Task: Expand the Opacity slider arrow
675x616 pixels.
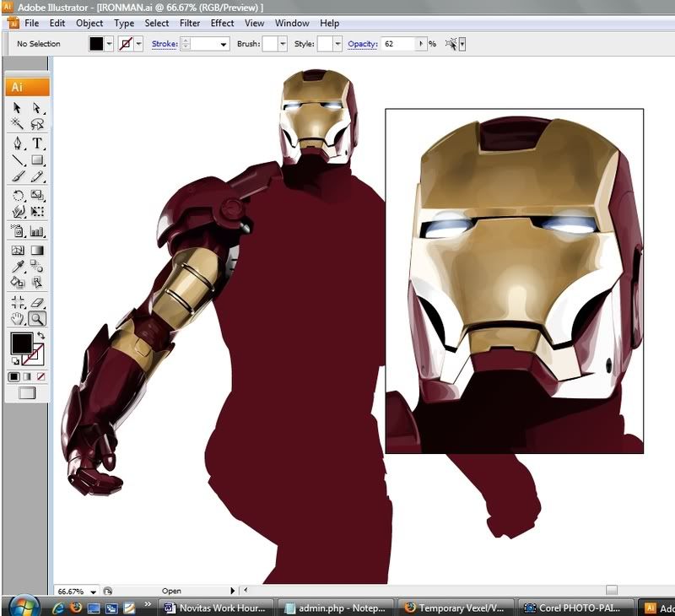Action: (421, 44)
